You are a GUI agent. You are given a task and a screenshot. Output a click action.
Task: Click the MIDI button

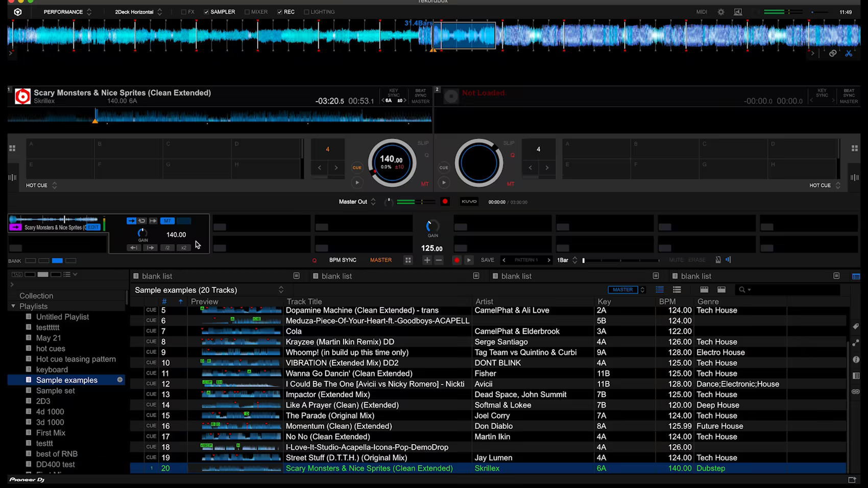click(702, 12)
